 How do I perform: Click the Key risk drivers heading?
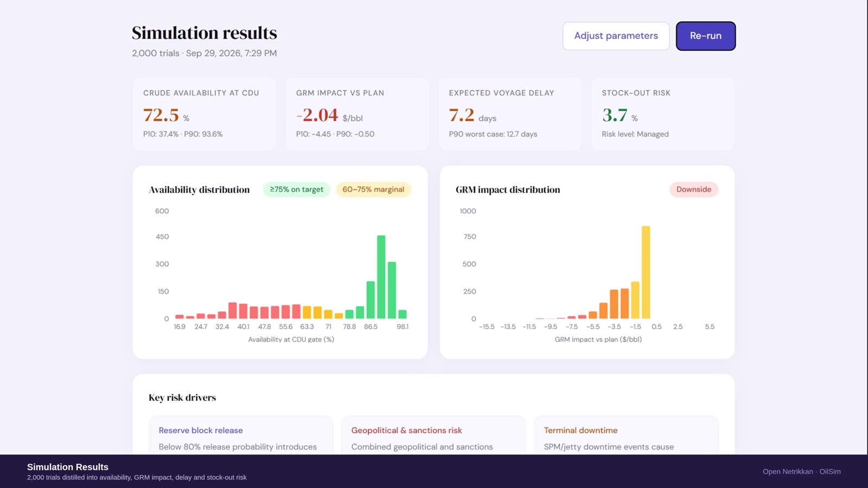click(x=182, y=397)
